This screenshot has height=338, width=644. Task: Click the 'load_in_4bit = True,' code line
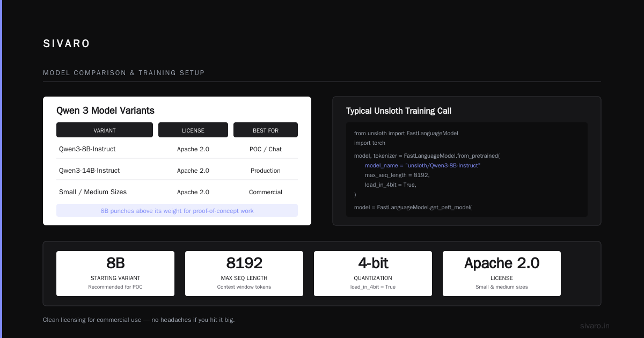click(391, 185)
